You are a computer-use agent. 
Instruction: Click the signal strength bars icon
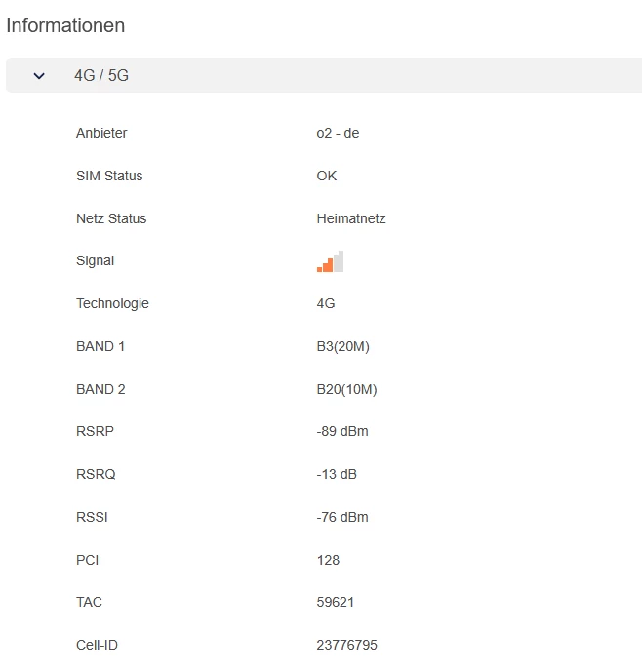click(330, 261)
